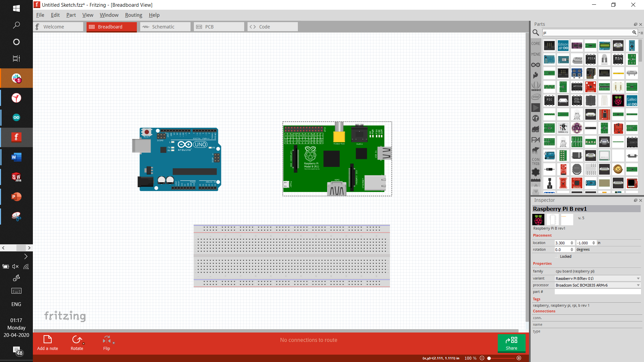
Task: Open the Arduino parts bin
Action: [x=536, y=65]
